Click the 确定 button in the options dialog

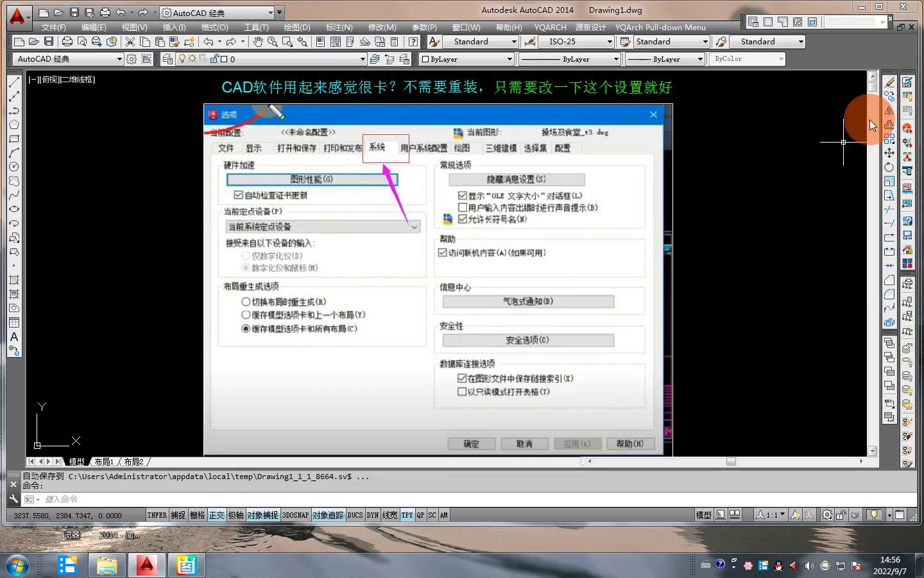(472, 444)
